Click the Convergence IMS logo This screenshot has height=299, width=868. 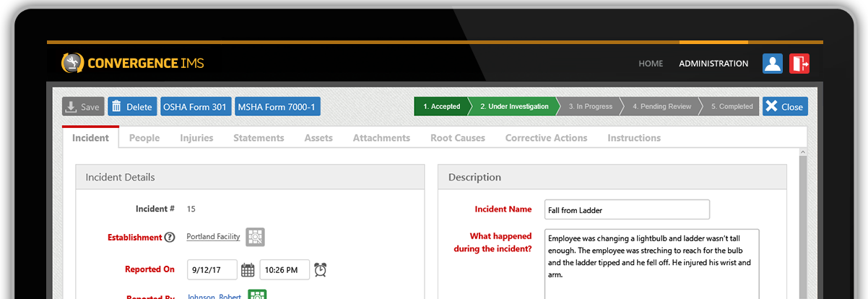(x=133, y=64)
